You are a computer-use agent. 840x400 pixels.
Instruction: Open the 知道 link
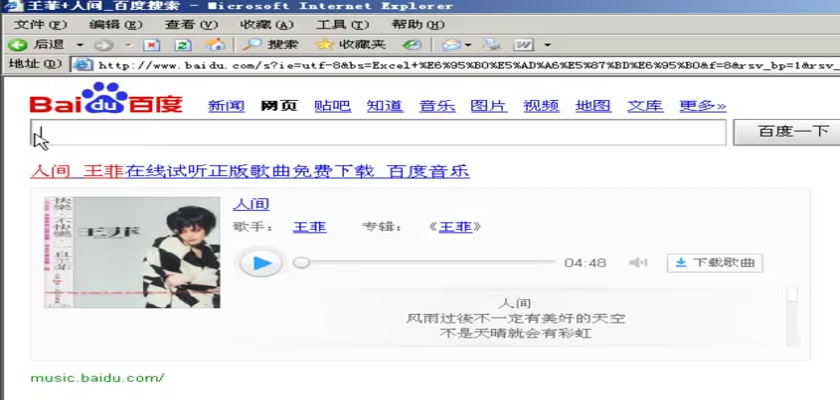click(x=385, y=106)
